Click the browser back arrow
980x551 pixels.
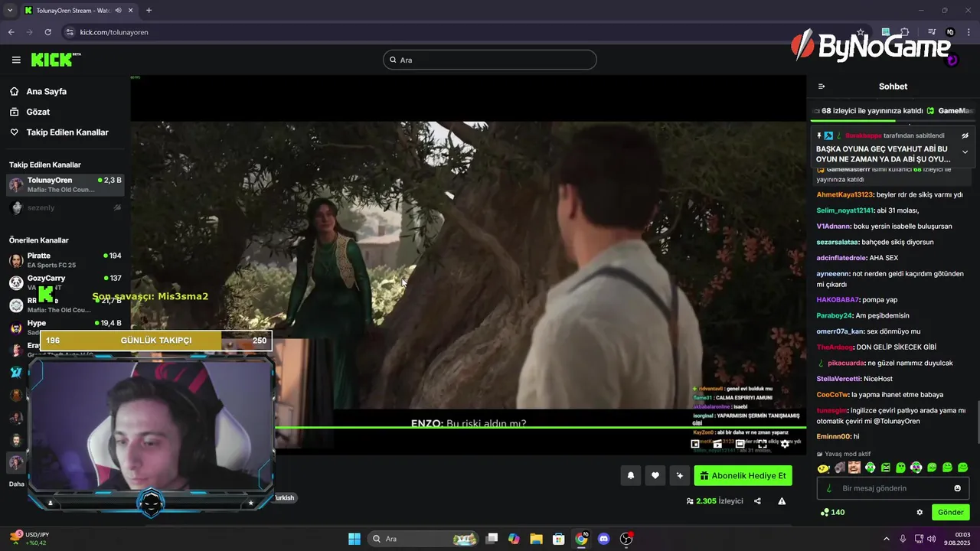click(11, 32)
